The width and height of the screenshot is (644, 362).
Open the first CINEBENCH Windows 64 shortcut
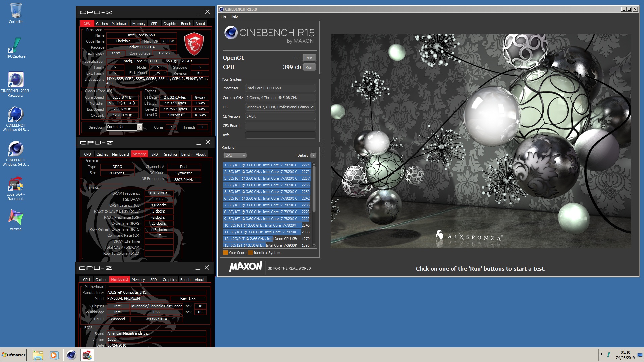pyautogui.click(x=16, y=119)
